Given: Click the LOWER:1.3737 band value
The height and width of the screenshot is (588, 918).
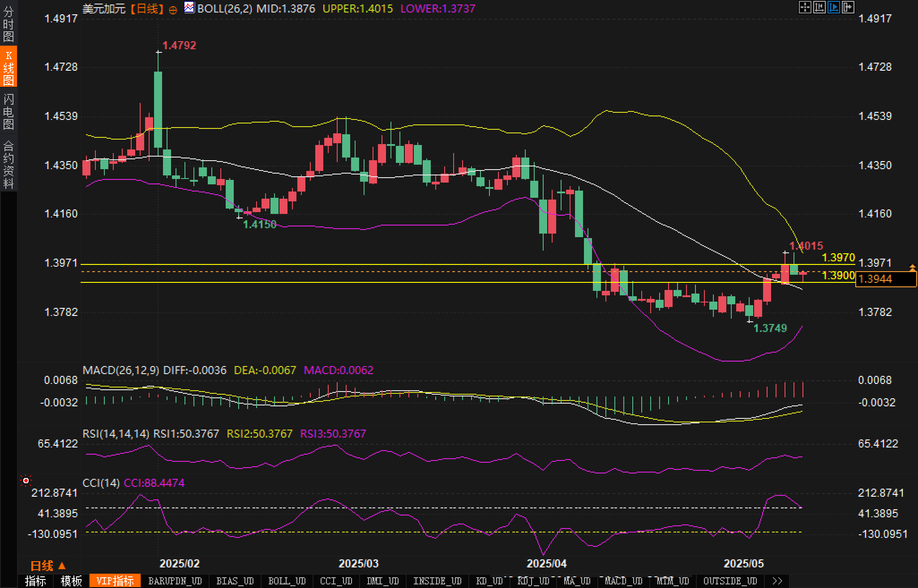Looking at the screenshot, I should coord(438,9).
